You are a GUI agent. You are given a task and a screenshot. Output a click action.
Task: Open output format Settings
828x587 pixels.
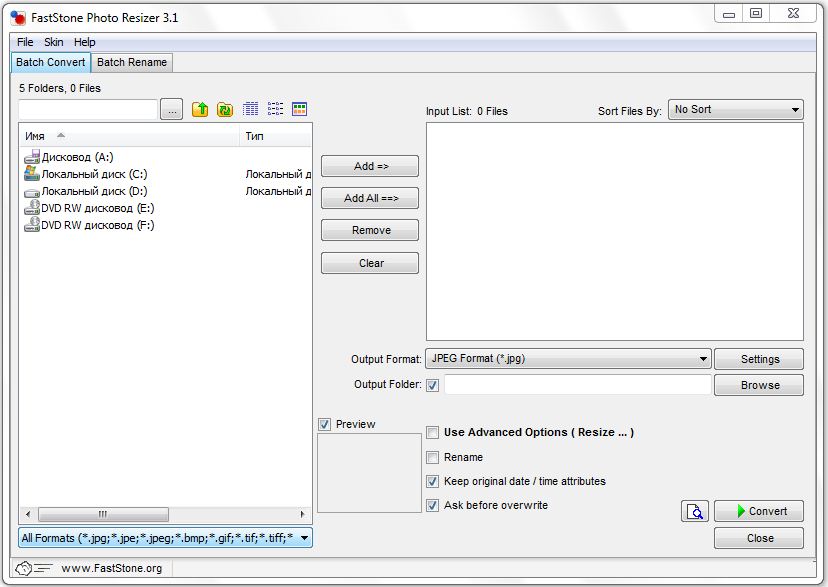coord(759,359)
